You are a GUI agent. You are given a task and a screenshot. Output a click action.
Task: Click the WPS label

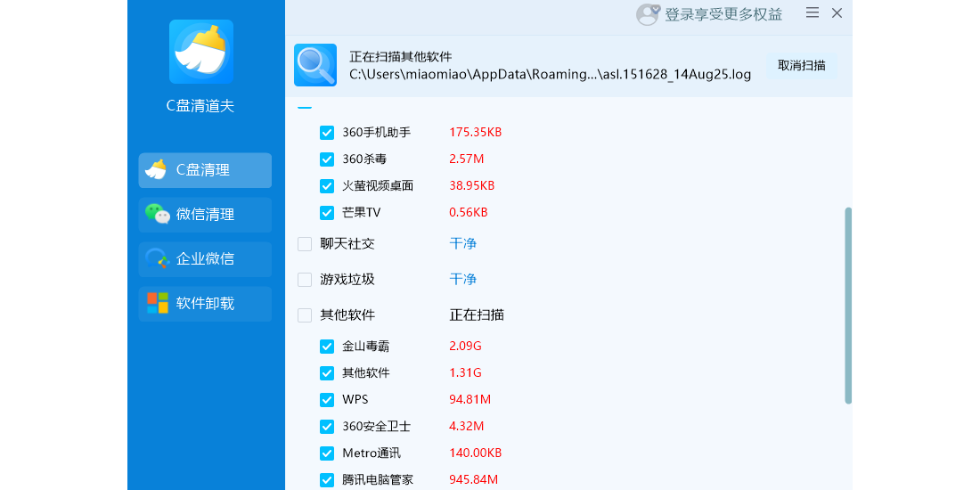tap(355, 400)
